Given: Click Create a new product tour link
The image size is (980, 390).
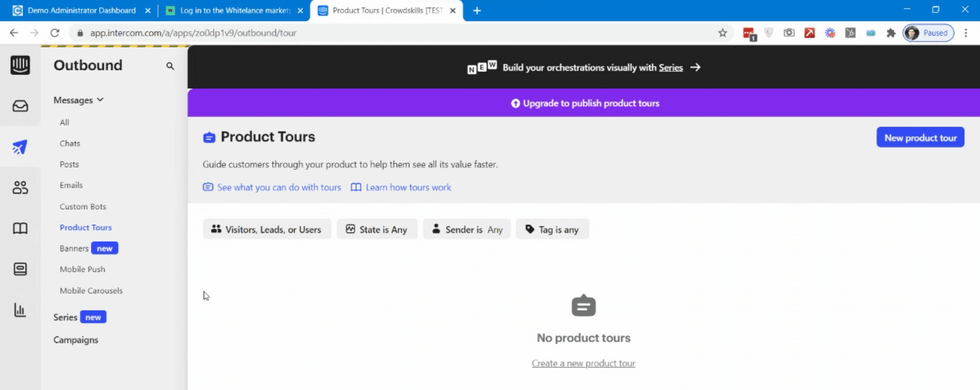Looking at the screenshot, I should 583,363.
